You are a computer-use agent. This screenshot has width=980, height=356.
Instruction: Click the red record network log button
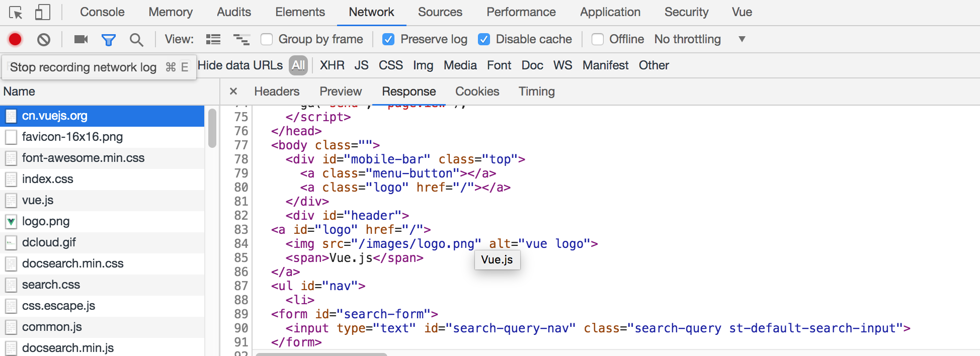(x=15, y=39)
